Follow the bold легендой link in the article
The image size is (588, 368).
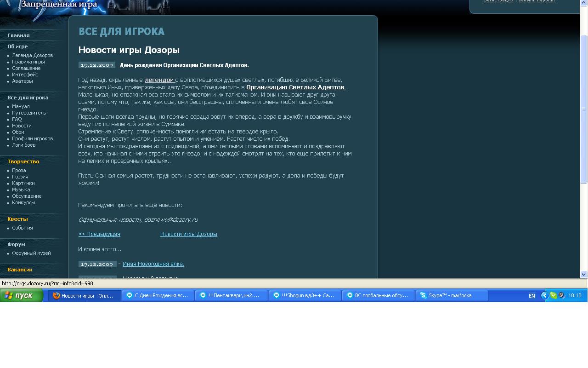pyautogui.click(x=159, y=80)
